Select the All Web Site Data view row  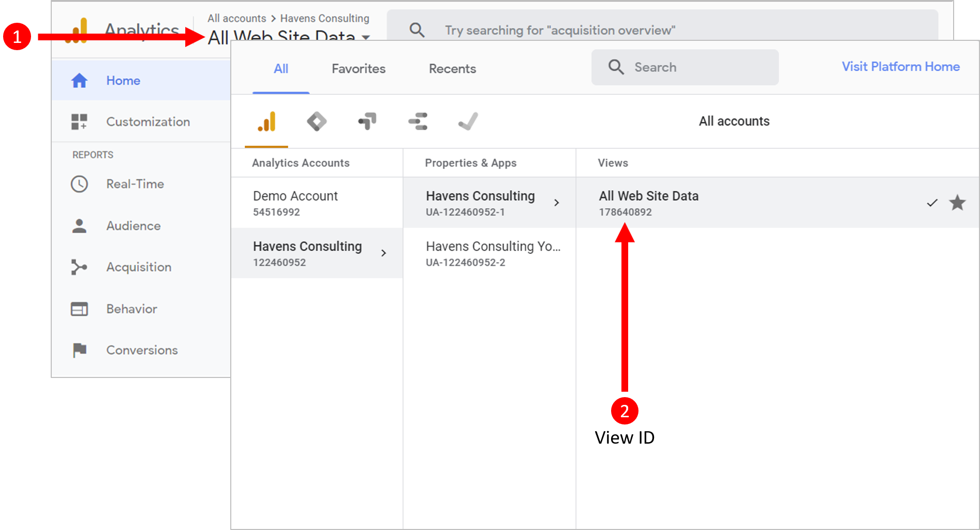click(778, 203)
